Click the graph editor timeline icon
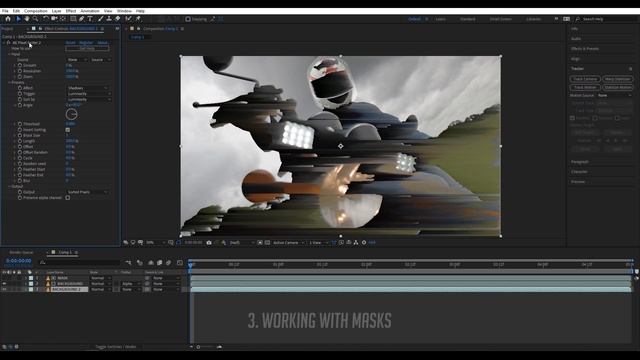This screenshot has height=360, width=640. tap(180, 263)
